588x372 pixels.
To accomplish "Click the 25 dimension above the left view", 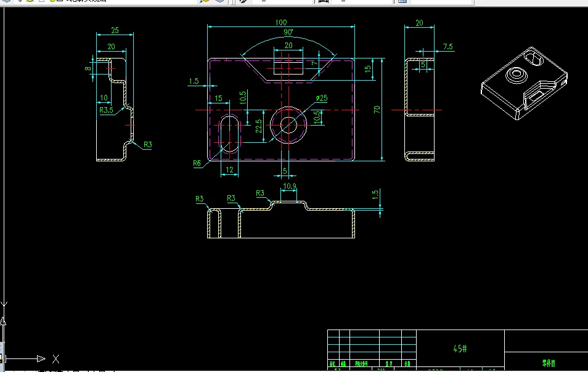I will pos(115,30).
